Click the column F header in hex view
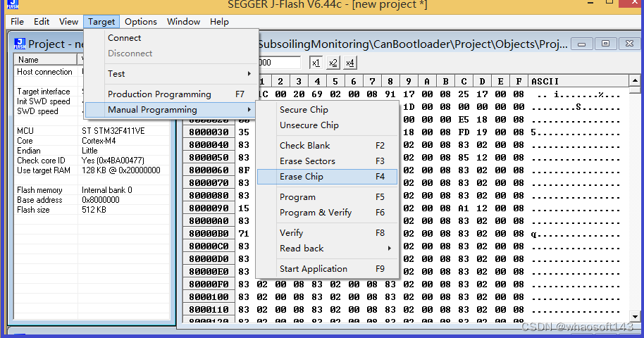 point(519,81)
